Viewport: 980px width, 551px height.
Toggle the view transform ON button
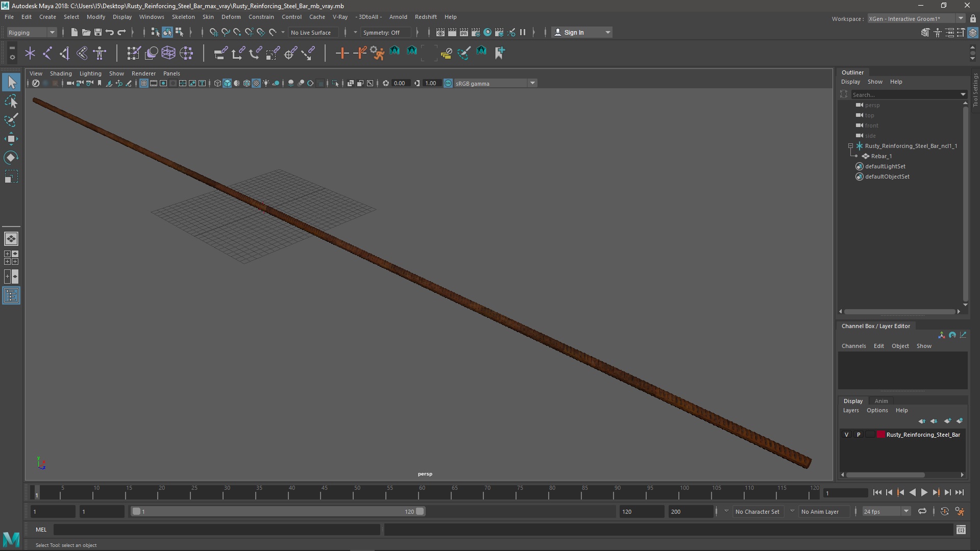[448, 83]
